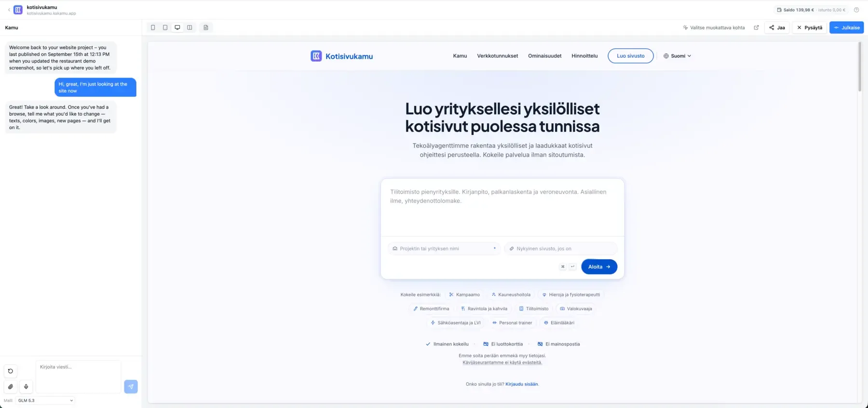
Task: Open the Kamu nav item
Action: pos(460,56)
